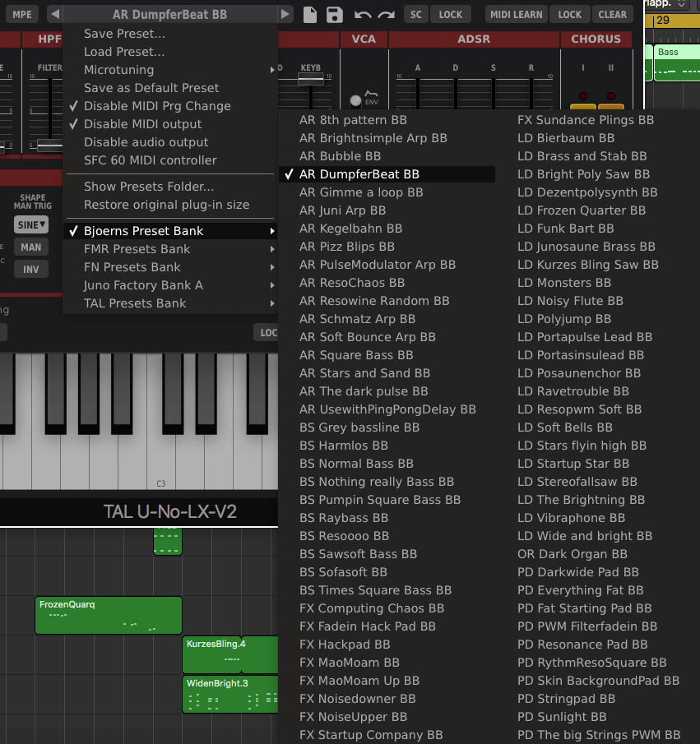Click the SC button
The width and height of the screenshot is (700, 744).
416,14
